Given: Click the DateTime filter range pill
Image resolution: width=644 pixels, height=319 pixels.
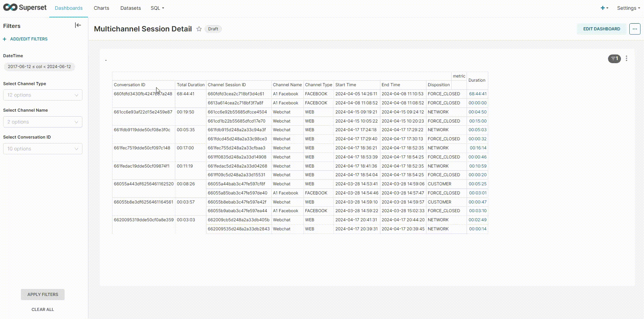Looking at the screenshot, I should pos(39,66).
